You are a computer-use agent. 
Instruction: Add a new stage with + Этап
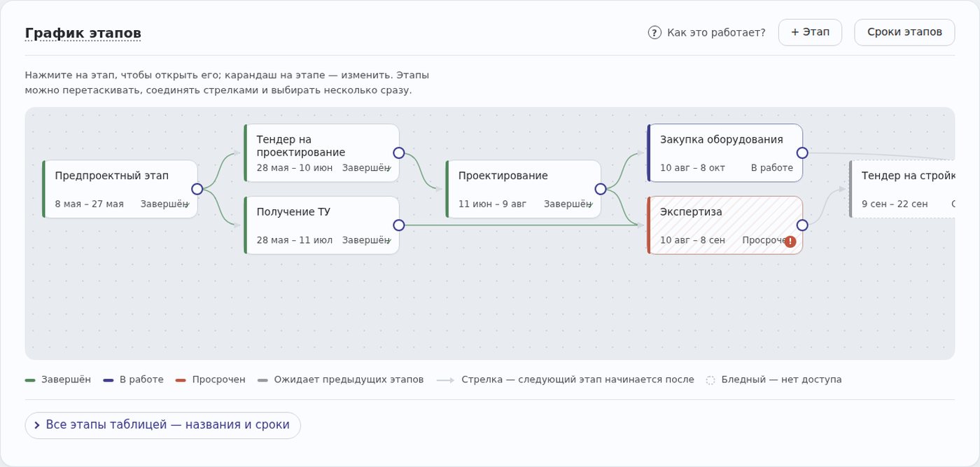click(810, 32)
